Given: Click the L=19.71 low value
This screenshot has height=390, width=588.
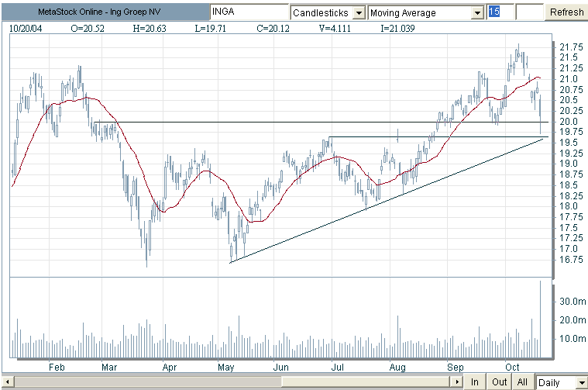Looking at the screenshot, I should [x=211, y=29].
